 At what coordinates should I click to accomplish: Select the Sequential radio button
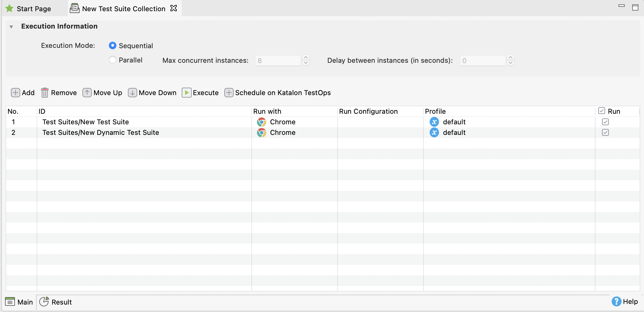click(112, 45)
